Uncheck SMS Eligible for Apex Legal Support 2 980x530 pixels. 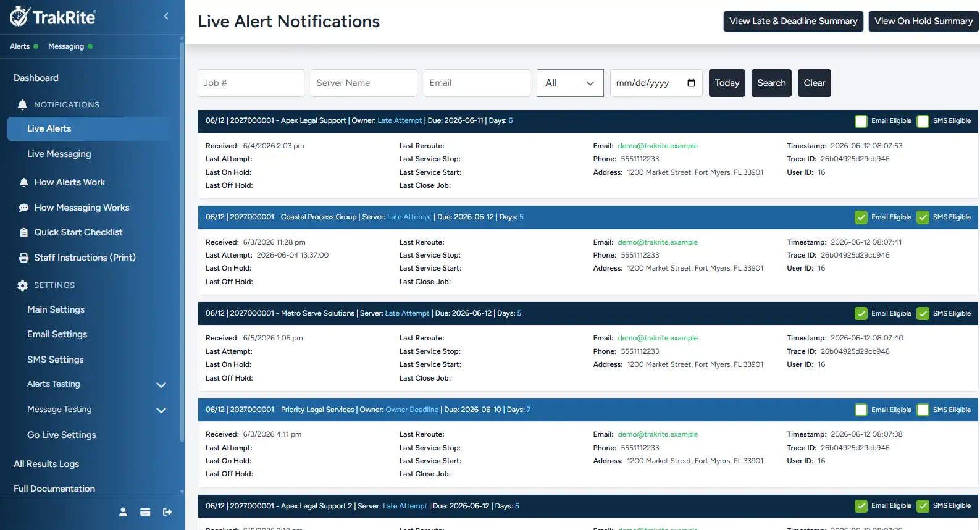point(923,506)
